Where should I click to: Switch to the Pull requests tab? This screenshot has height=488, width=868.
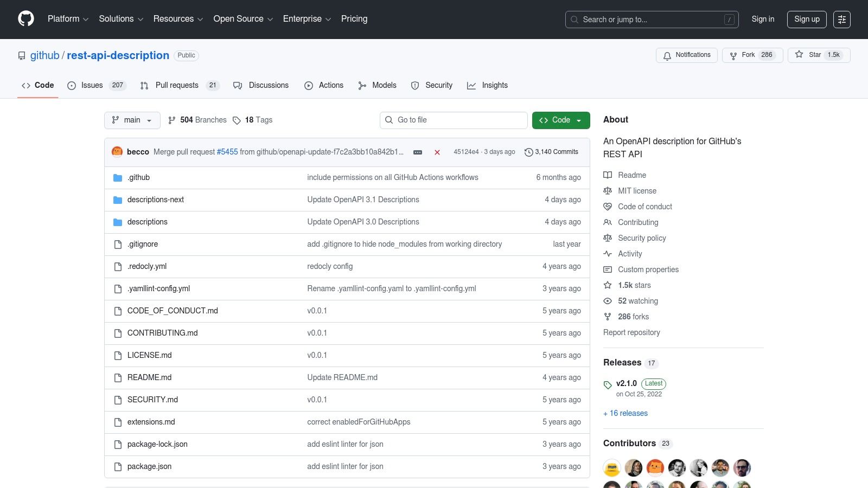[178, 86]
